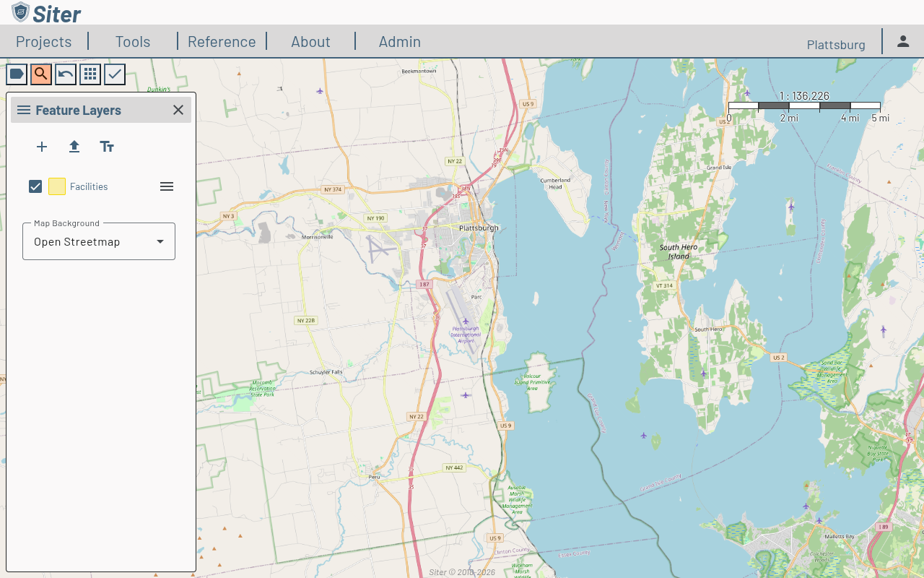Select the checkmark tool in the toolbar

114,74
